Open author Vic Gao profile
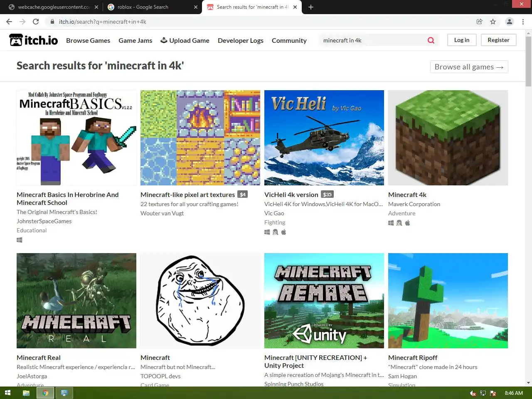532x399 pixels. pos(274,213)
